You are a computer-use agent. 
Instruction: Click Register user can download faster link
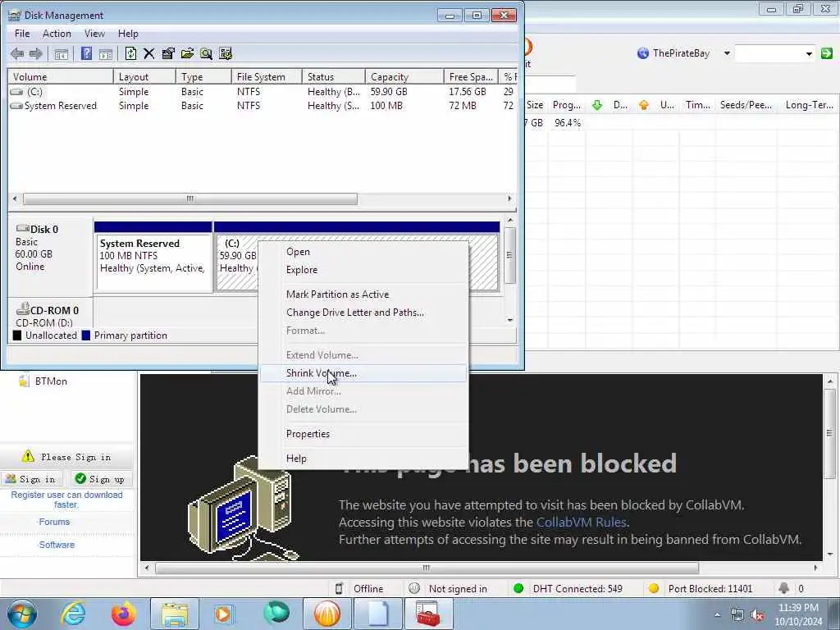click(66, 500)
